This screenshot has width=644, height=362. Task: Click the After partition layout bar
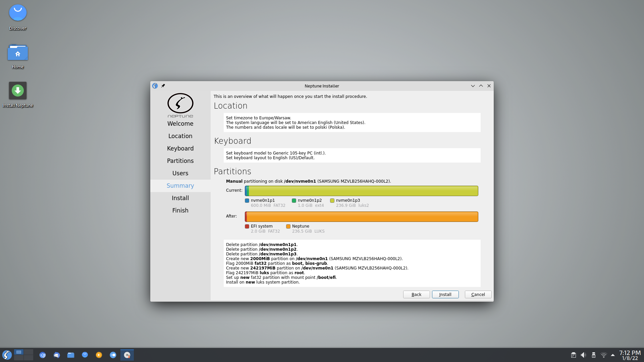362,217
